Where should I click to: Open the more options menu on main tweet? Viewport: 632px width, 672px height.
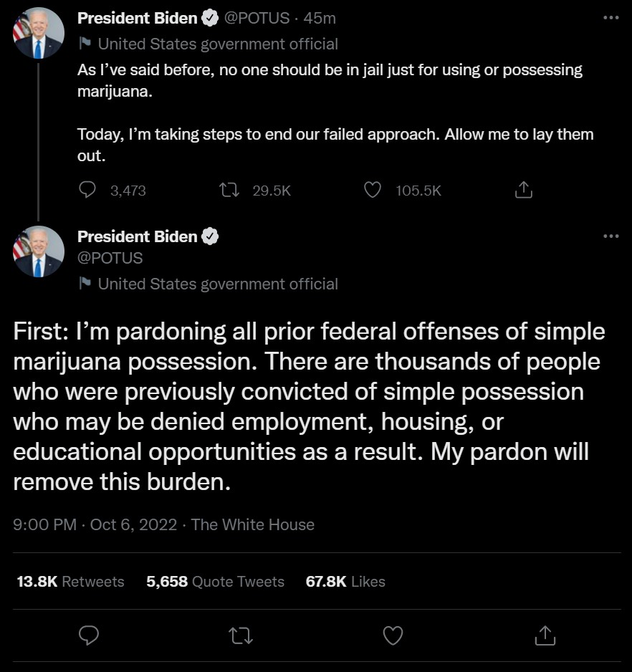611,236
